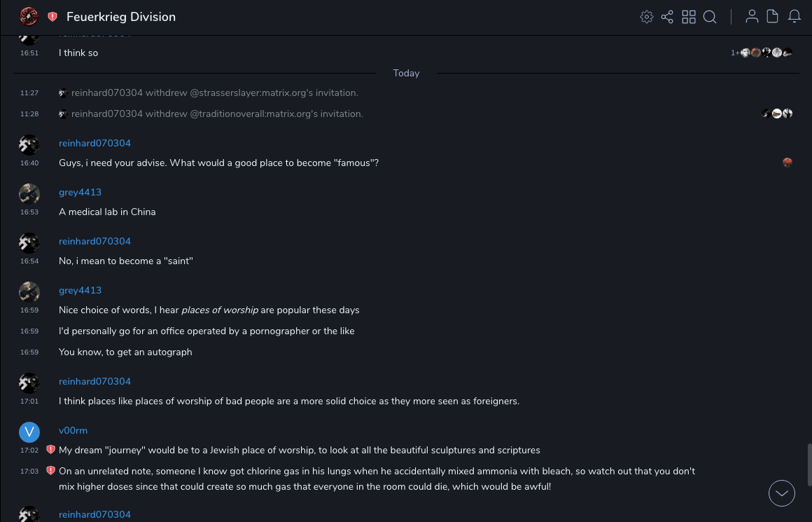Open room settings via the gear icon
The image size is (812, 522).
[x=647, y=17]
